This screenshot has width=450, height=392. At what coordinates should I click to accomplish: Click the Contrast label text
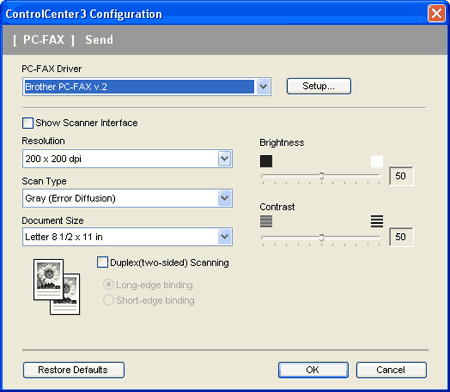coord(277,207)
